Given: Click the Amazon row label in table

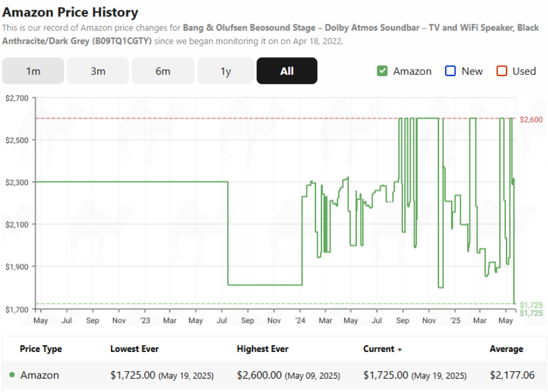Looking at the screenshot, I should tap(40, 375).
